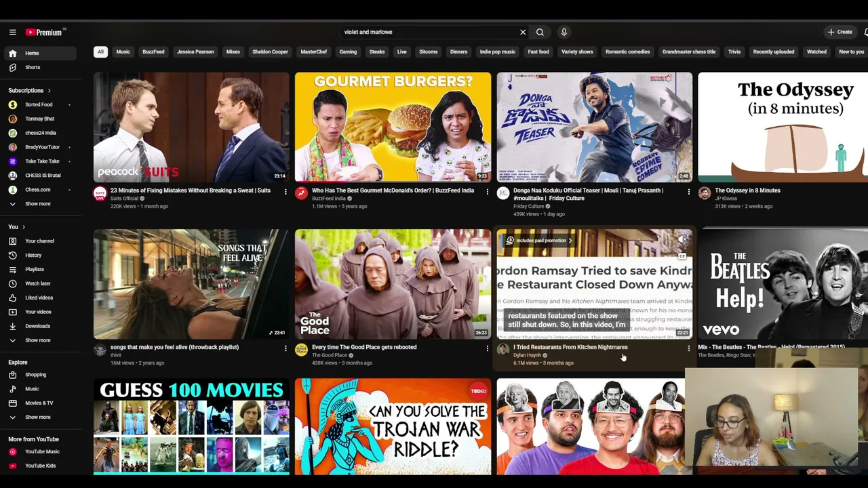The image size is (868, 488).
Task: Click the magnifier search button
Action: click(x=540, y=32)
